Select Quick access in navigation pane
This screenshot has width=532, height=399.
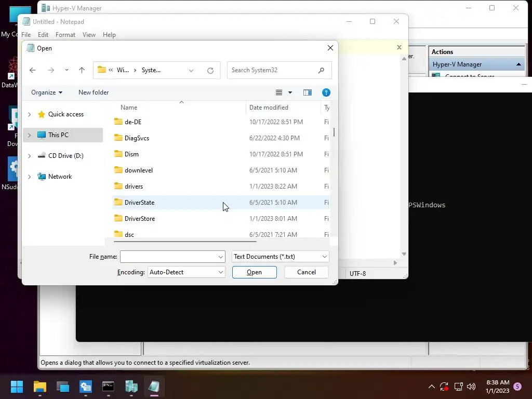point(66,114)
